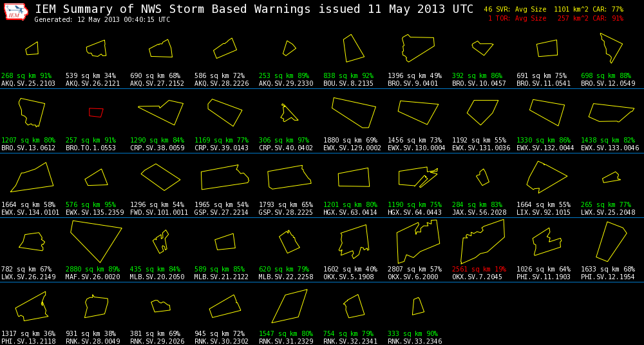Click the '2807 sq km 57%' value
The width and height of the screenshot is (644, 345).
[x=415, y=269]
